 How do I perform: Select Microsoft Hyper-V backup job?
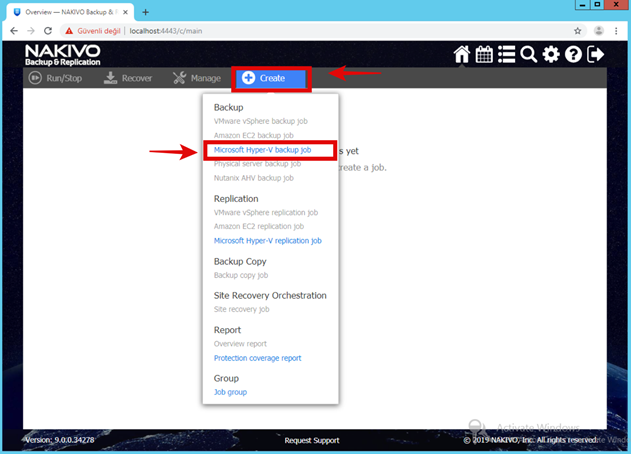(262, 150)
